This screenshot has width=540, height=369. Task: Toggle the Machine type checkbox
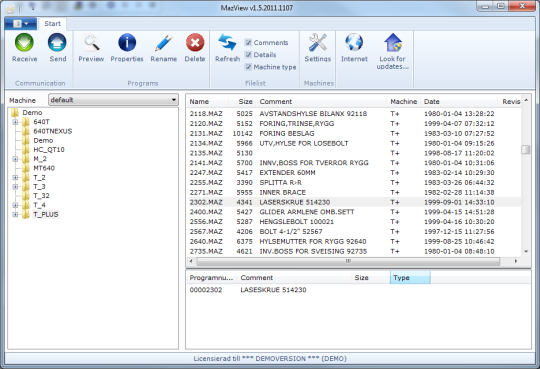(x=248, y=67)
